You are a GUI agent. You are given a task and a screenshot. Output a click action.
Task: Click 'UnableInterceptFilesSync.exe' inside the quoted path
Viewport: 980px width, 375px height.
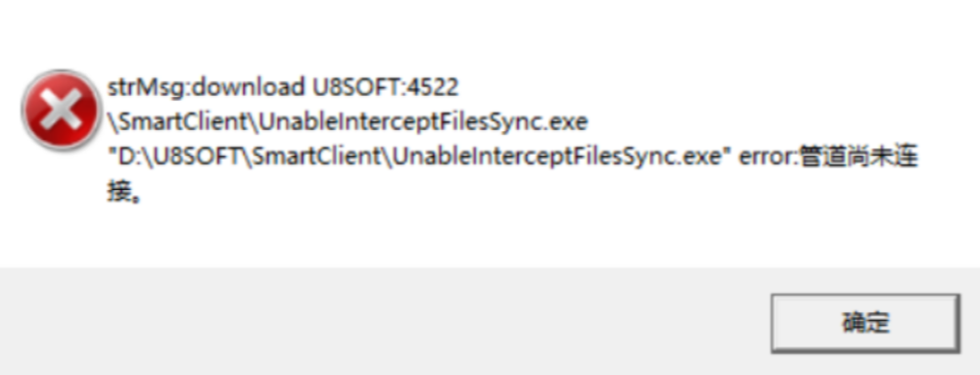coord(554,158)
